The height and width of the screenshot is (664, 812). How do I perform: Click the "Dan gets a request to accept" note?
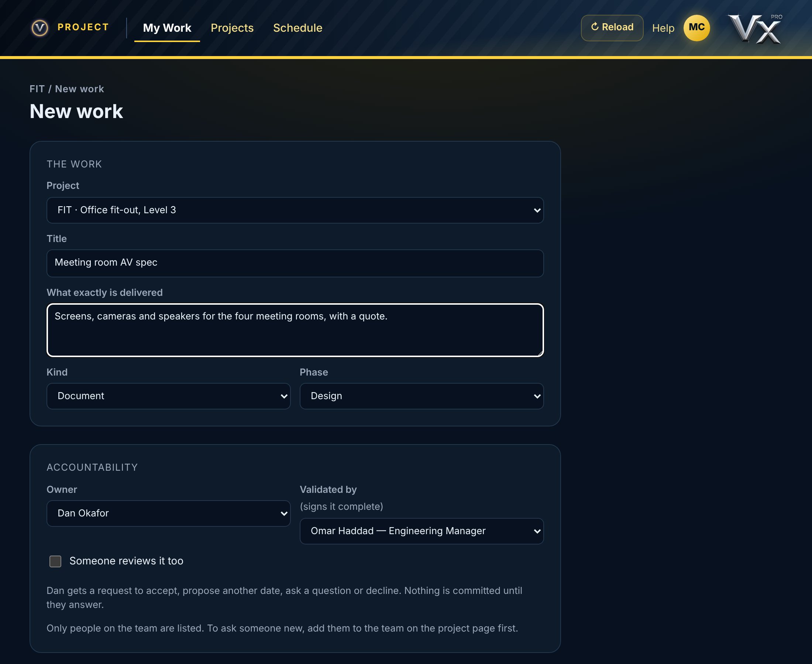pyautogui.click(x=284, y=598)
